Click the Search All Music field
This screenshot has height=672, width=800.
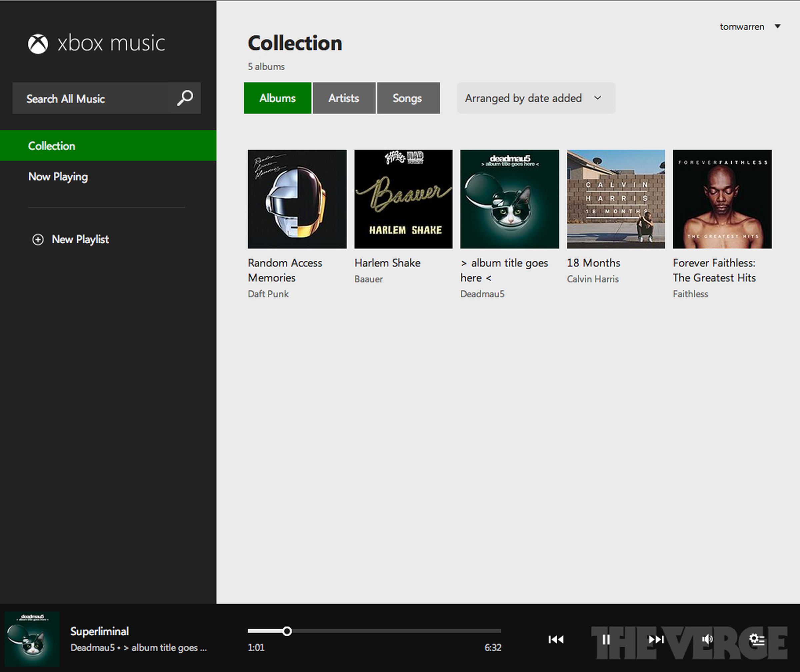[x=107, y=98]
